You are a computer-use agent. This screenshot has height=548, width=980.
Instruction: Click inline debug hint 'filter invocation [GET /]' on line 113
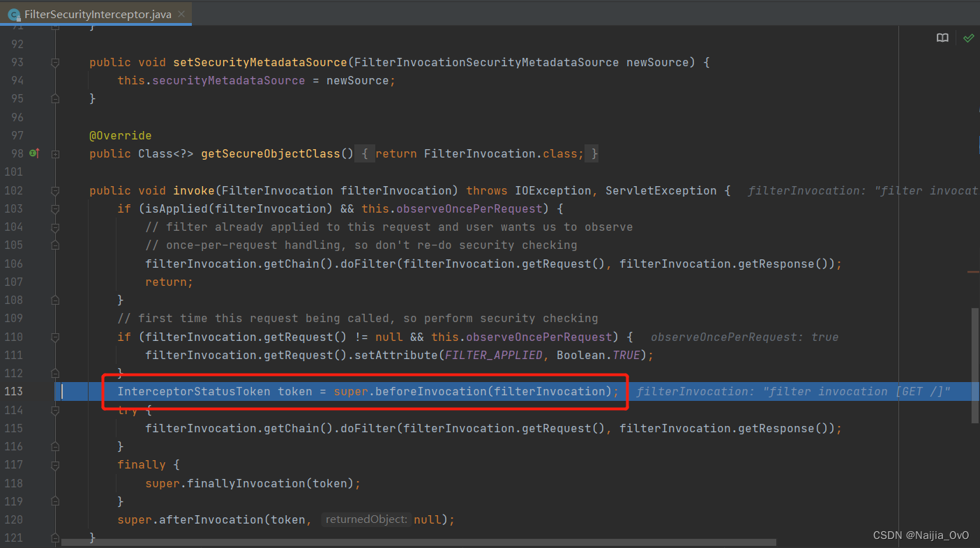pos(794,391)
